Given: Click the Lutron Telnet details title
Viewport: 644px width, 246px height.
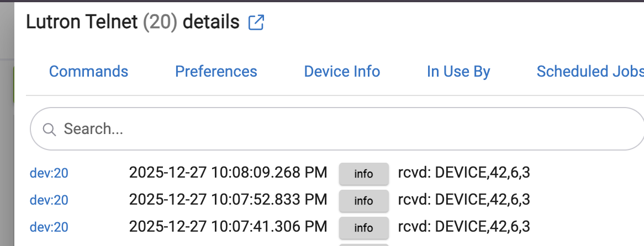Looking at the screenshot, I should point(133,23).
